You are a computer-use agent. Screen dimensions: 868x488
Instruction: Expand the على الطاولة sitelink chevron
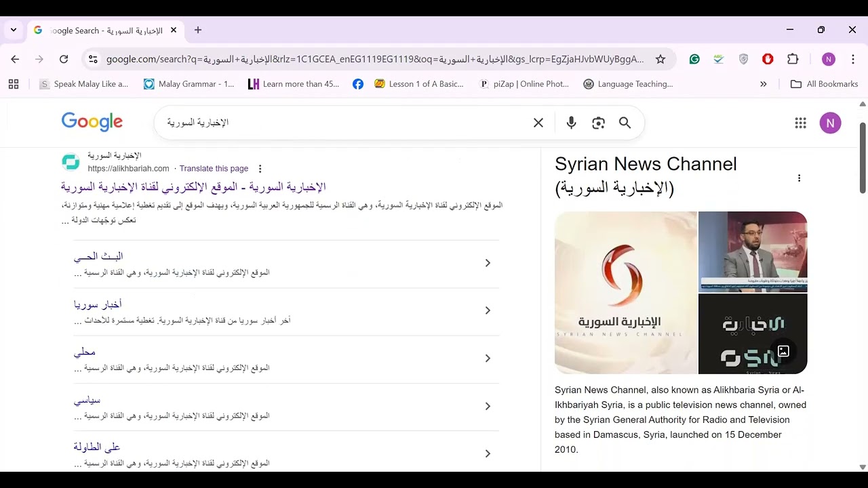coord(488,453)
